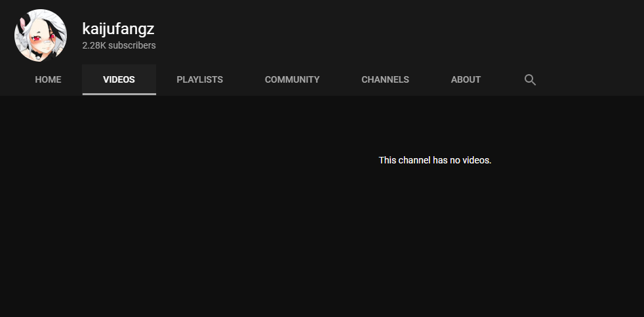The width and height of the screenshot is (644, 317).
Task: Go to the Community tab
Action: pos(292,80)
